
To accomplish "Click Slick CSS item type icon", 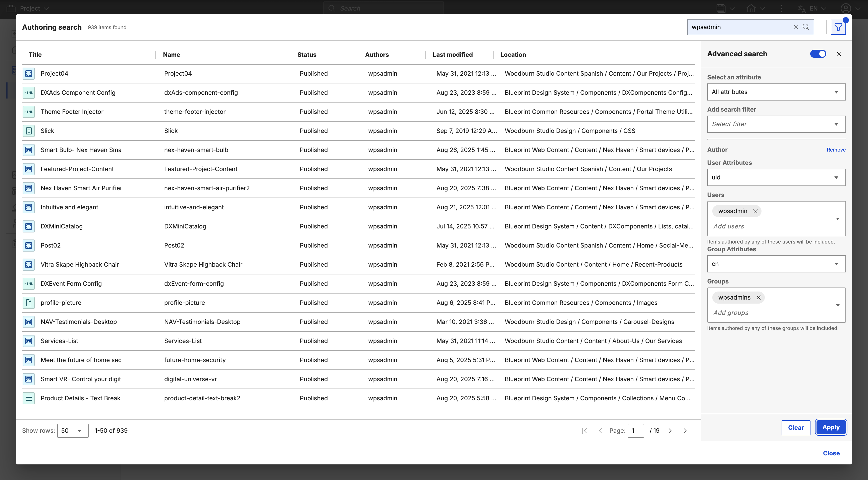I will click(29, 131).
